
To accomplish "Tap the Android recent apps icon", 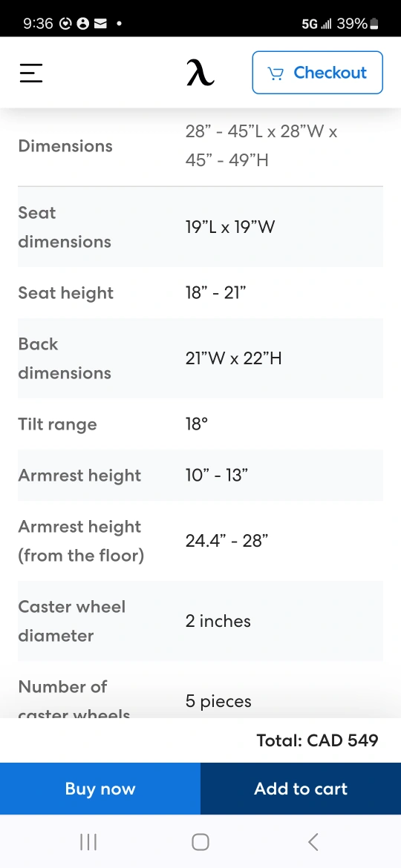I will click(x=88, y=842).
